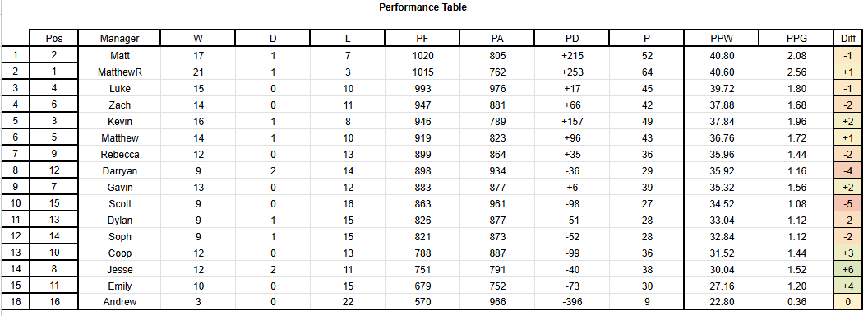The image size is (868, 316).
Task: Click the PA column header
Action: (497, 38)
